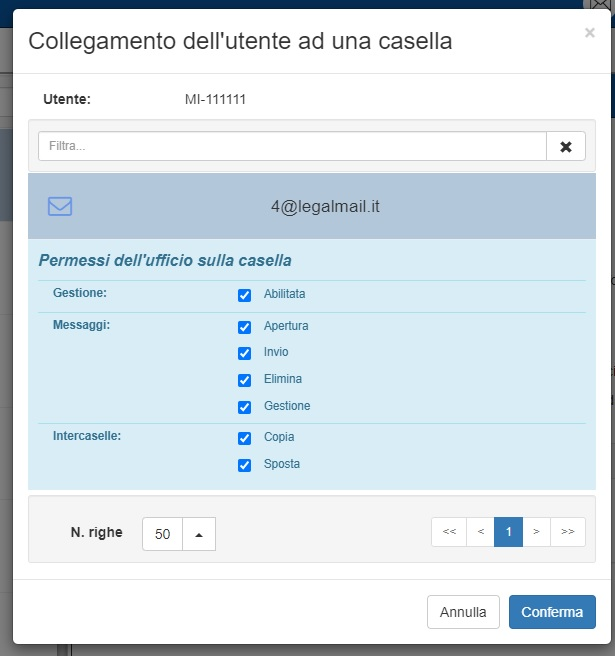Toggle the Apertura message permission
The width and height of the screenshot is (615, 656).
pyautogui.click(x=244, y=327)
